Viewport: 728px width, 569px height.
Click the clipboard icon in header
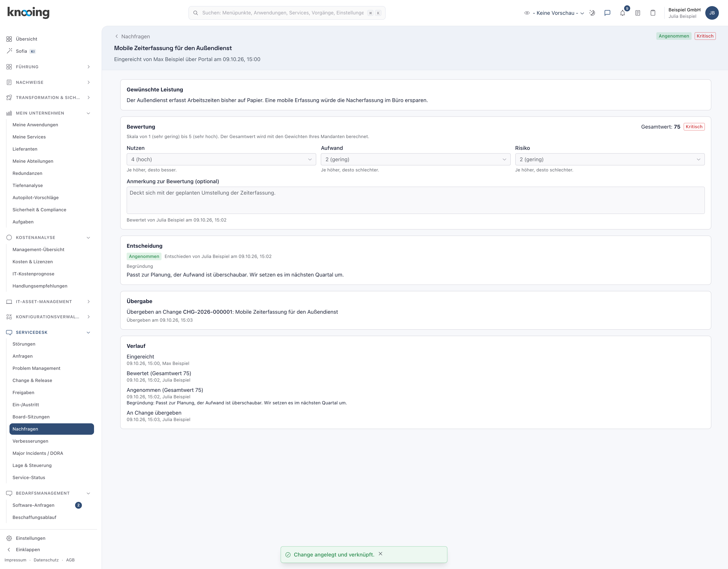[653, 13]
